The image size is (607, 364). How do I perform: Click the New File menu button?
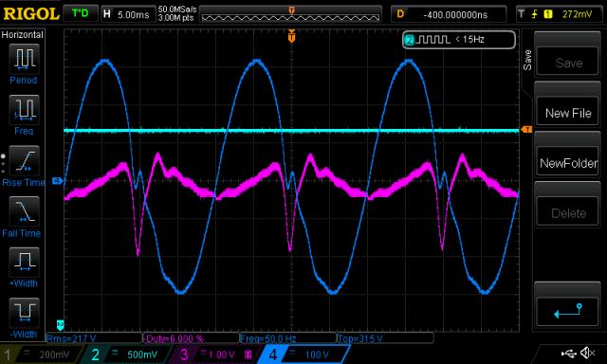point(567,113)
